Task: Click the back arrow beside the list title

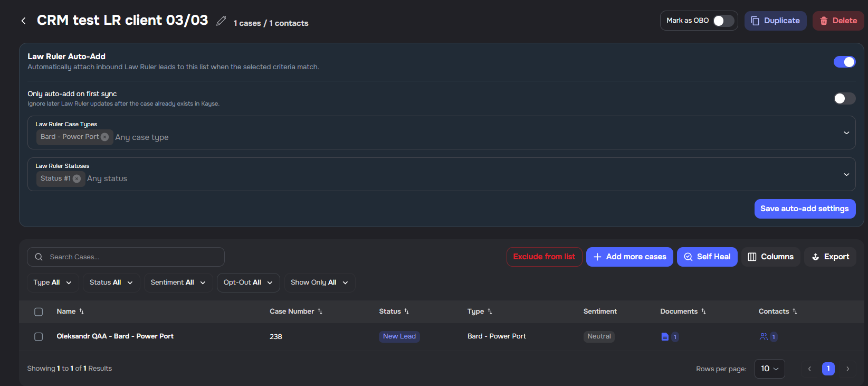Action: pos(23,21)
